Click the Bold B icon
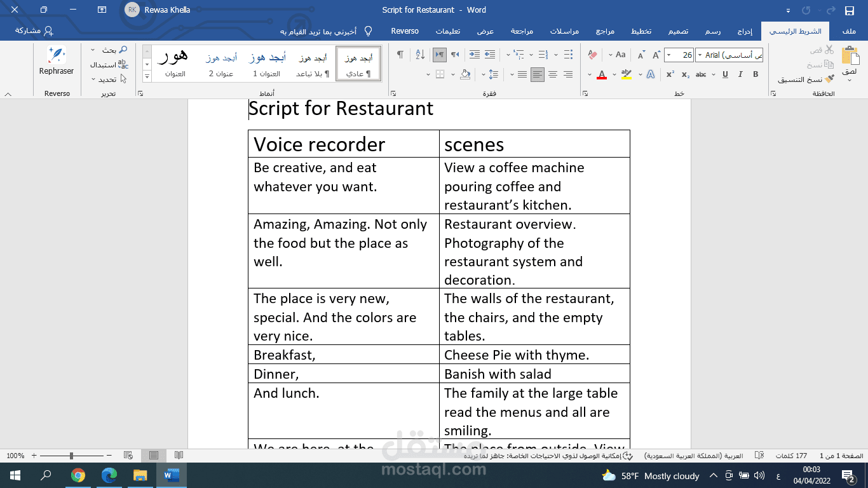This screenshot has width=868, height=488. point(756,74)
